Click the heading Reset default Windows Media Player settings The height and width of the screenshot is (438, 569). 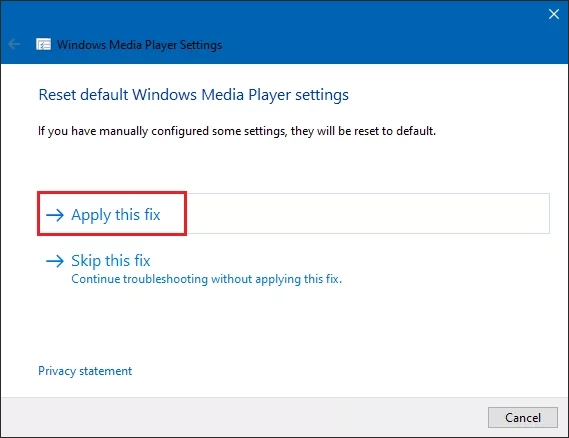click(193, 95)
